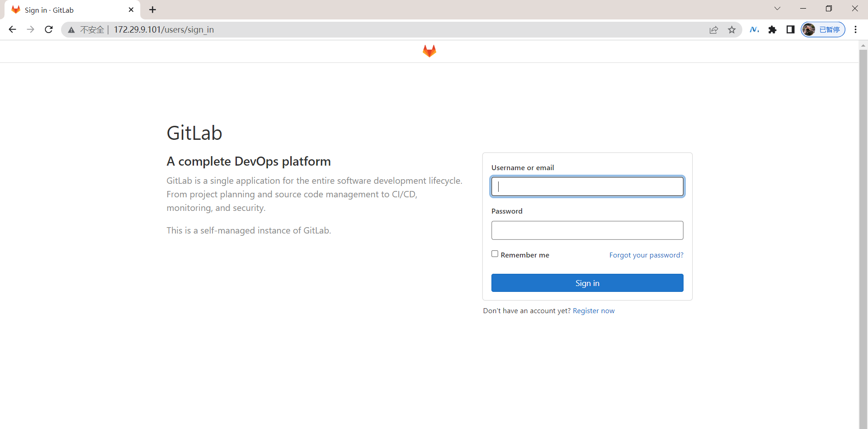This screenshot has width=868, height=429.
Task: Click the self-managed instance text
Action: [x=249, y=230]
